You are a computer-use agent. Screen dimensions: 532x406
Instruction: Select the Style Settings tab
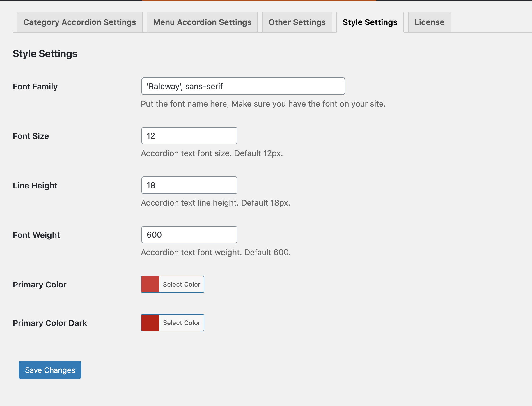(x=370, y=22)
